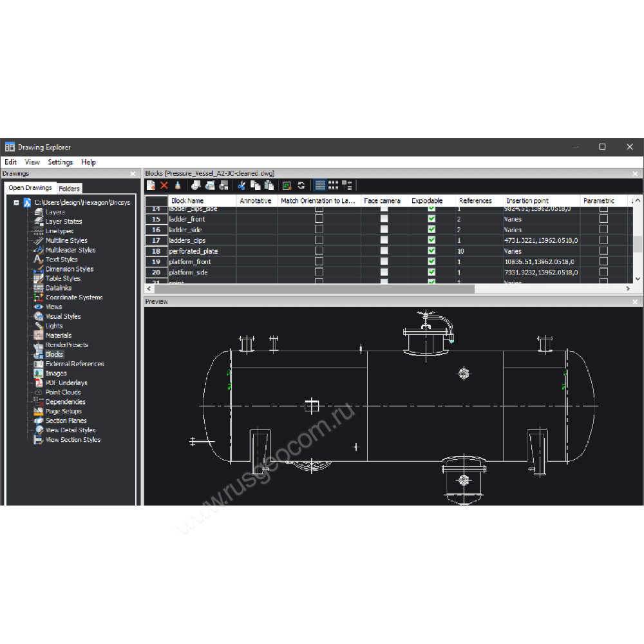Screen dimensions: 644x644
Task: Refresh the blocks list
Action: click(x=301, y=185)
